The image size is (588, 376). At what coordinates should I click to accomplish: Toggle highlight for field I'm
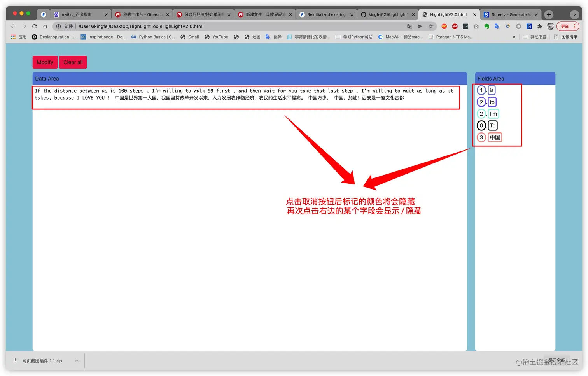(x=493, y=114)
